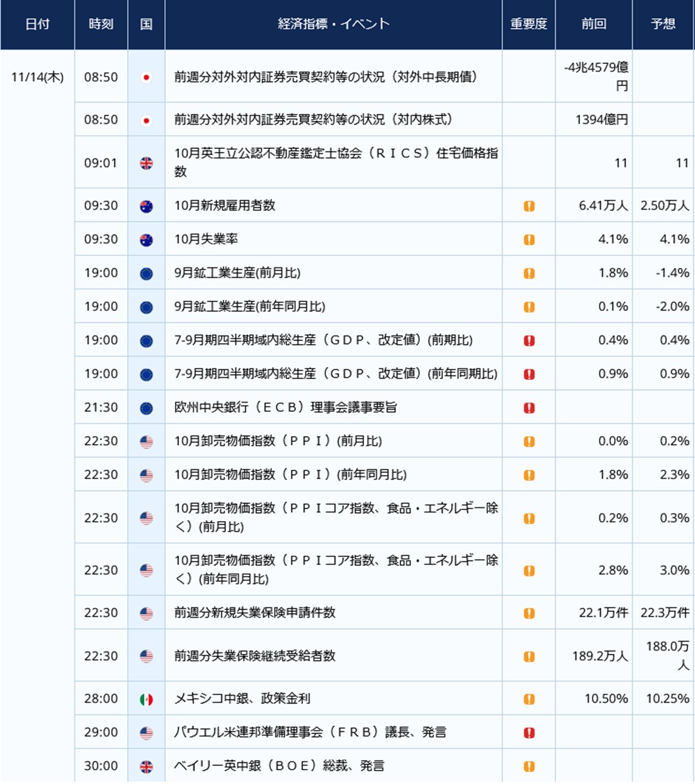Select event パウエル米連邦準備理事会議長、発言
This screenshot has width=695, height=784.
pyautogui.click(x=310, y=732)
